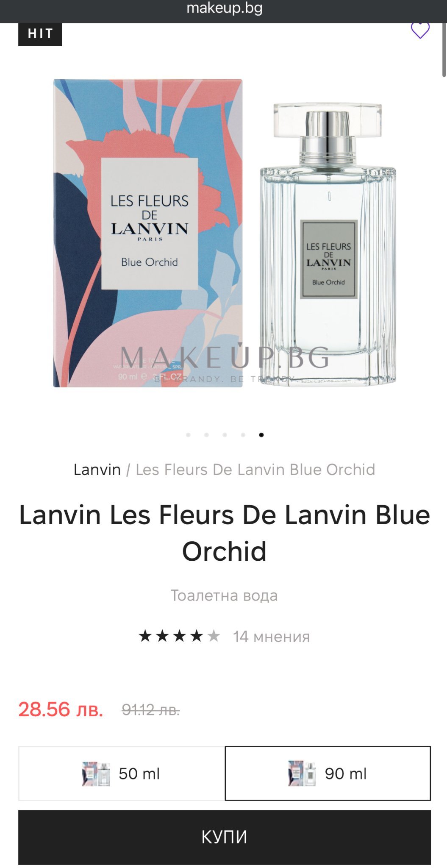Open the Lanvin brand breadcrumb link
The width and height of the screenshot is (447, 868).
pos(97,470)
